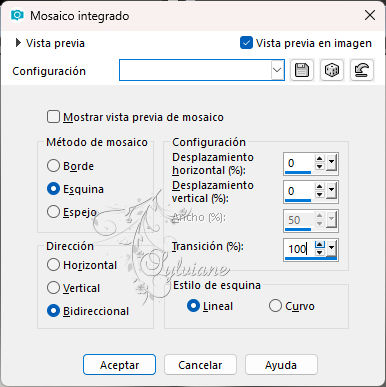Screen dimensions: 386x387
Task: Select the Espejo mosaic method
Action: (53, 212)
